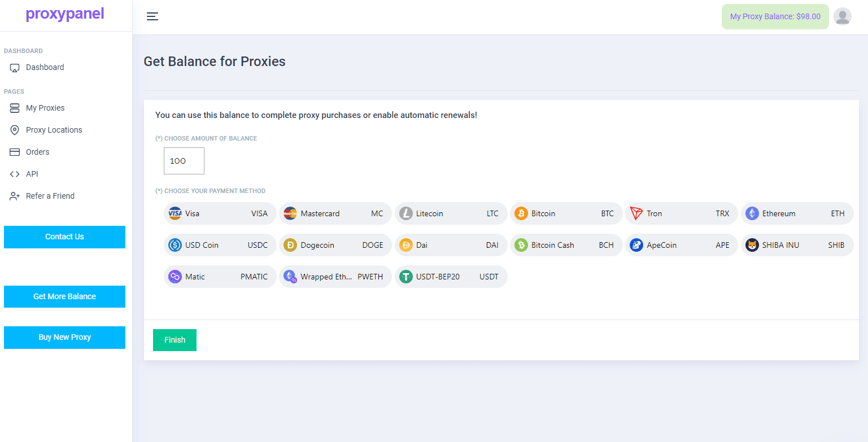The image size is (868, 442).
Task: Select Visa as payment method
Action: tap(220, 213)
